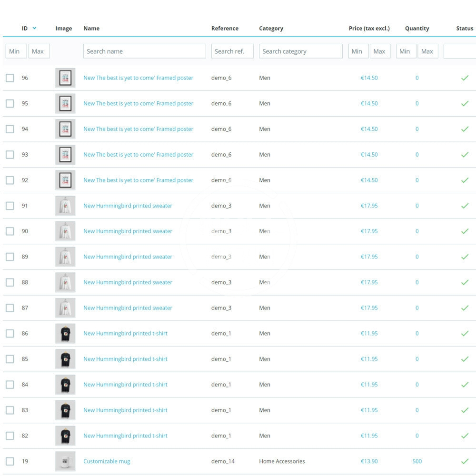The height and width of the screenshot is (476, 476).
Task: Sort products by the Quantity header
Action: tap(417, 29)
